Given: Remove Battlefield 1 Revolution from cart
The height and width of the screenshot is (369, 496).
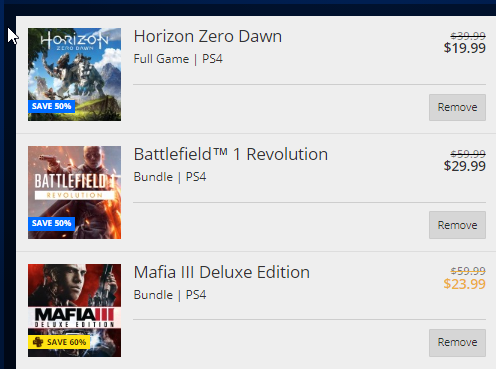Looking at the screenshot, I should tap(457, 225).
